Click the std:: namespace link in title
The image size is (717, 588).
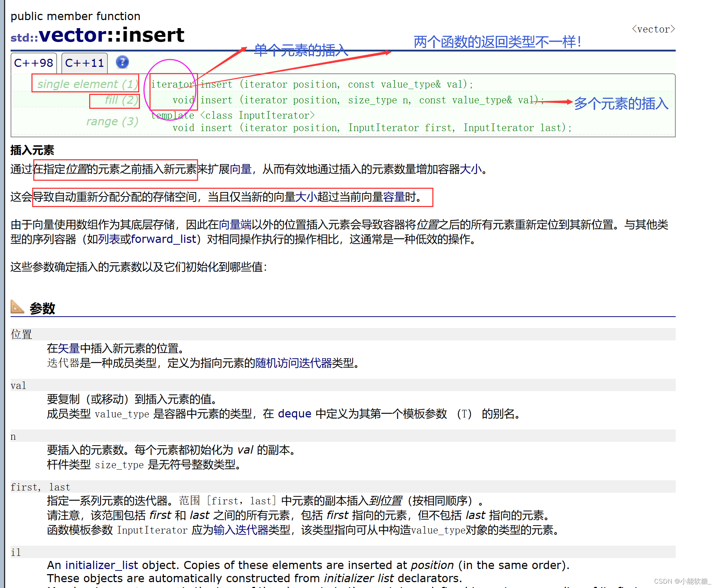pos(24,38)
